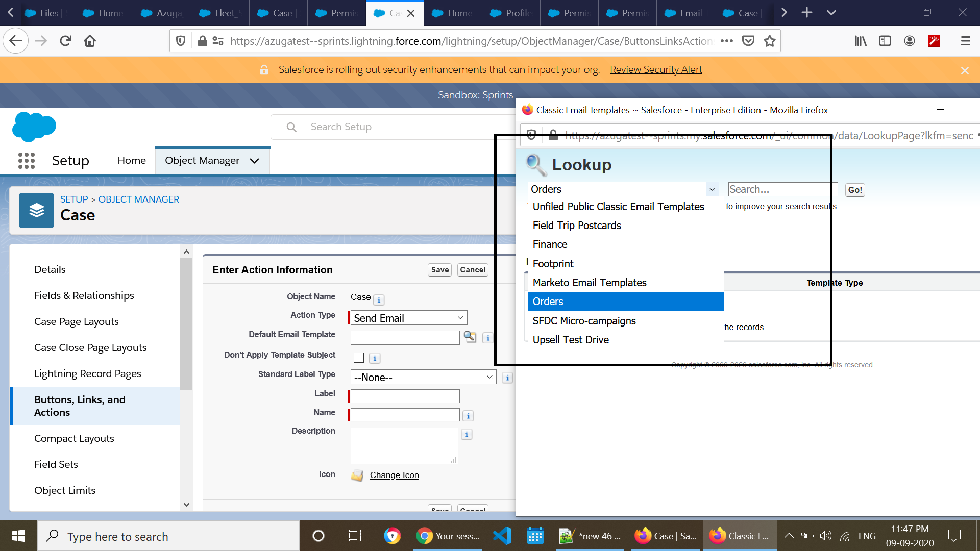
Task: Choose Field Trip Postcards folder
Action: point(626,226)
